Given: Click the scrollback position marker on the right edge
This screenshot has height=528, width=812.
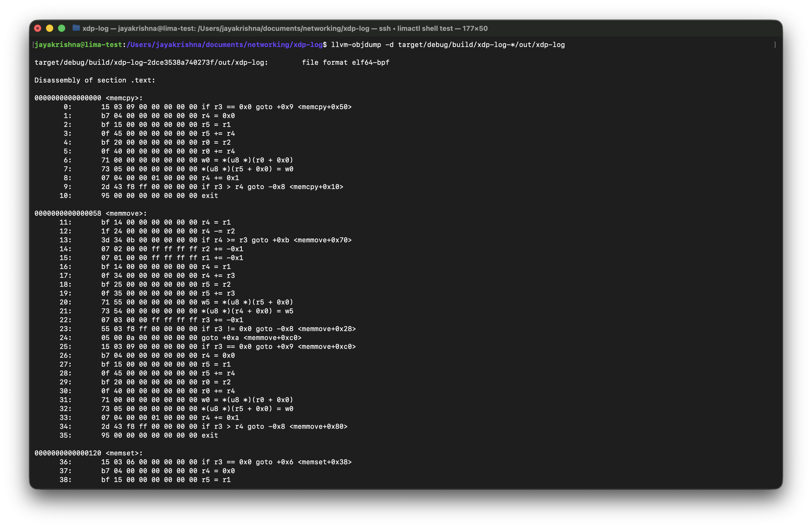Looking at the screenshot, I should point(775,44).
